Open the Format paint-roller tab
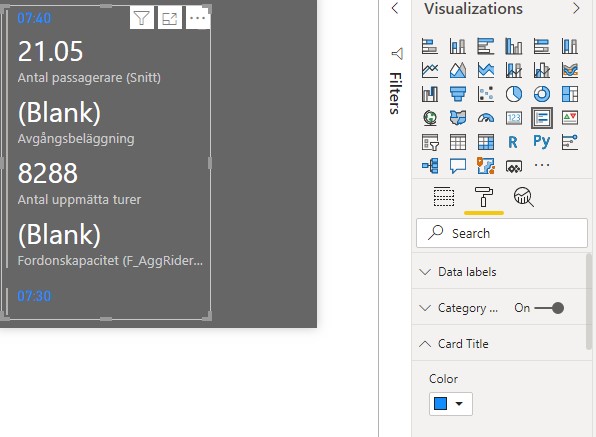The width and height of the screenshot is (596, 437). pyautogui.click(x=483, y=196)
